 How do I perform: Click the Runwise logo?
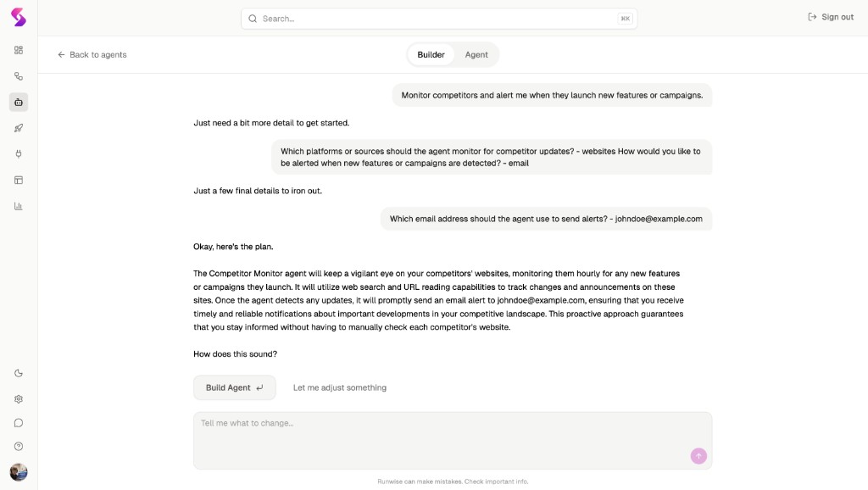[19, 17]
